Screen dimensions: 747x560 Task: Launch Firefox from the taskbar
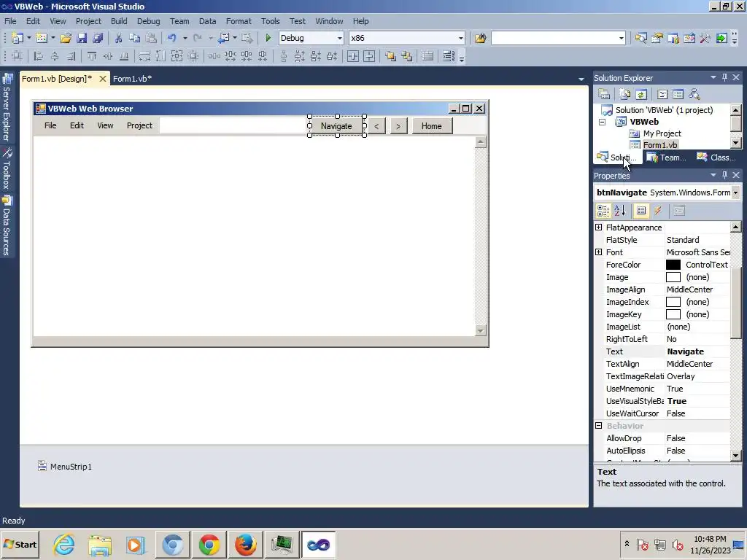coord(246,544)
